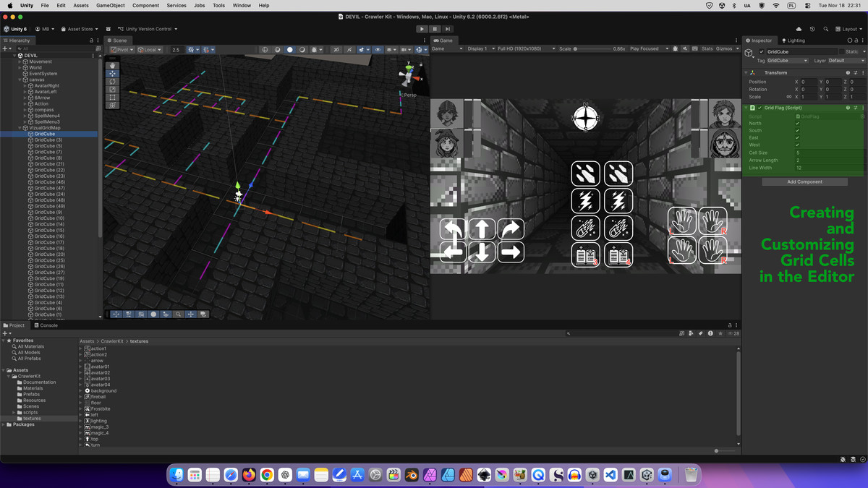
Task: Select the Move tool in Scene toolbar
Action: [x=113, y=74]
